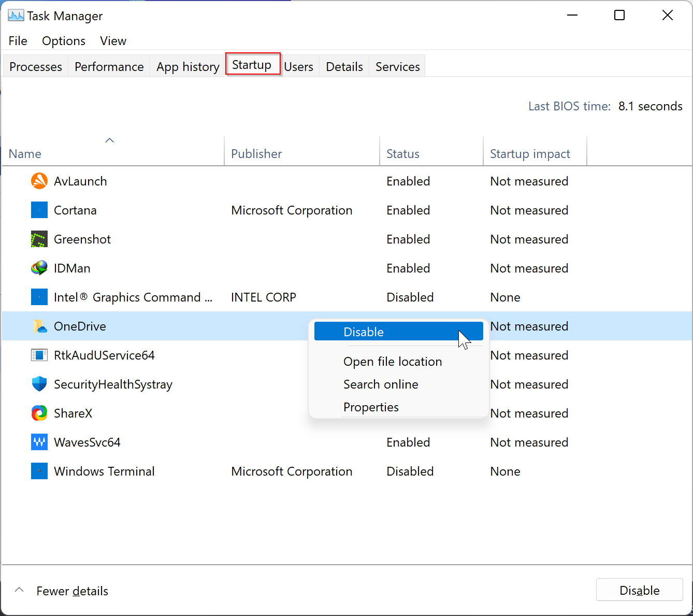693x616 pixels.
Task: Open the Options menu
Action: coord(64,41)
